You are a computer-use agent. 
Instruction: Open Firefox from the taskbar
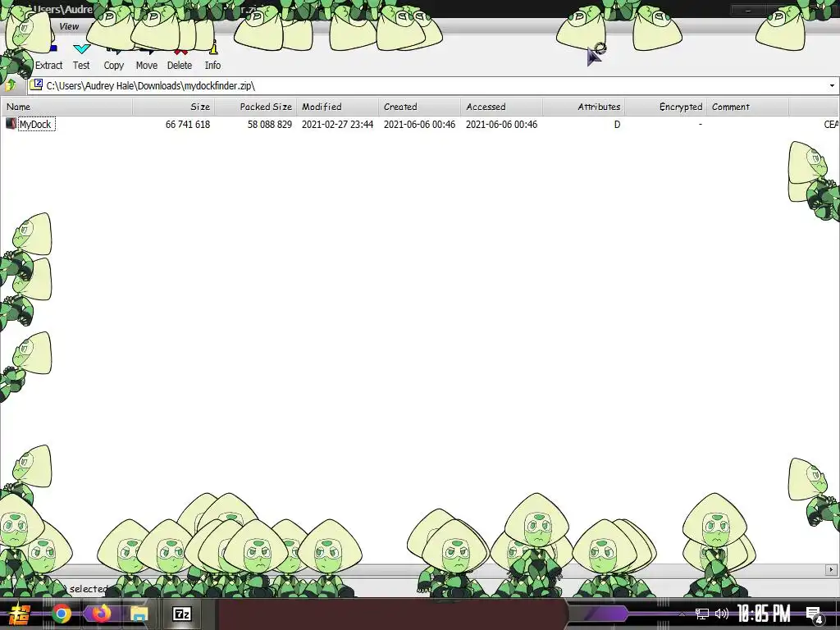100,614
